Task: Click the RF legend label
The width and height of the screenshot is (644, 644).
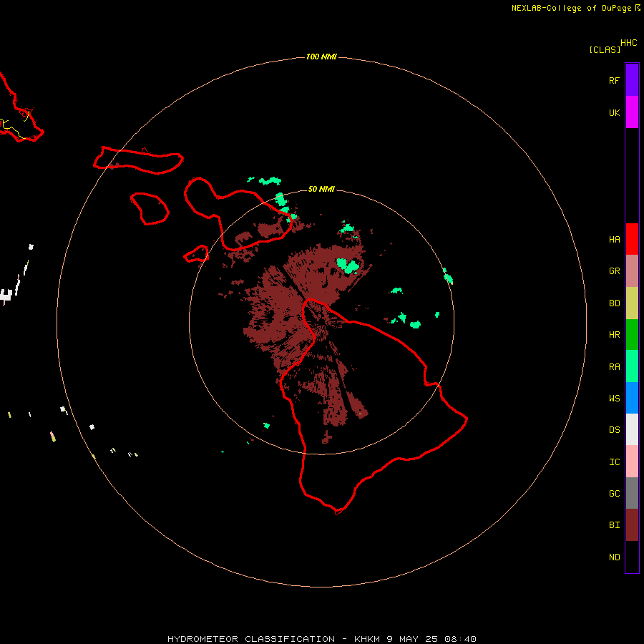Action: pos(614,80)
